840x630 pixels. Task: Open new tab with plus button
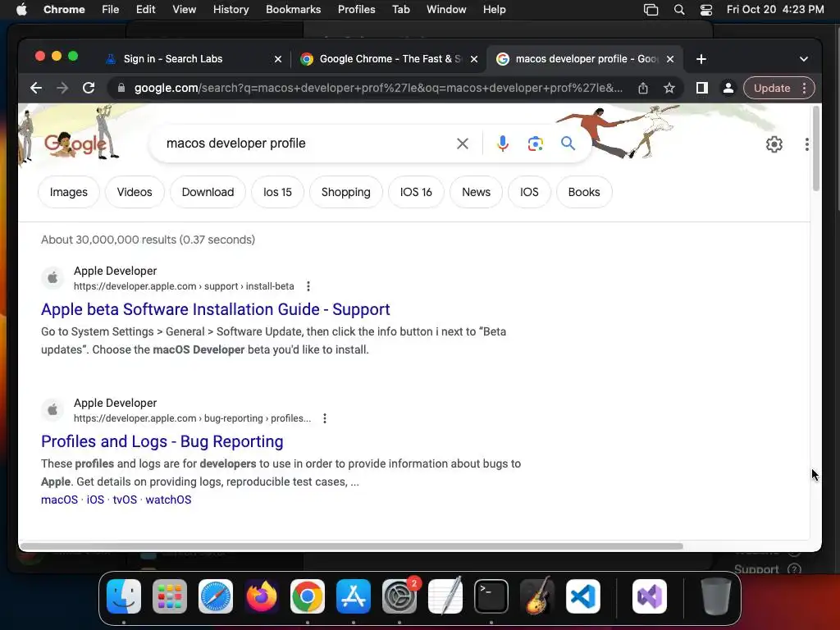tap(701, 59)
